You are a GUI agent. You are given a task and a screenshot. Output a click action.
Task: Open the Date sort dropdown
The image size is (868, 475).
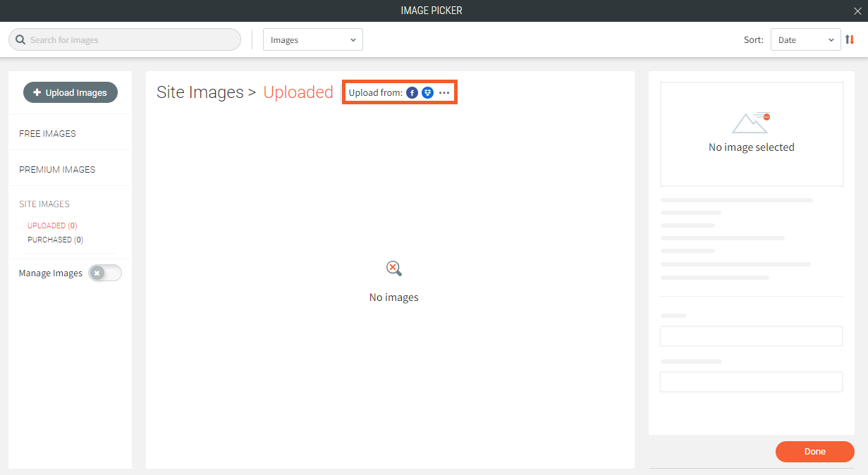tap(804, 39)
